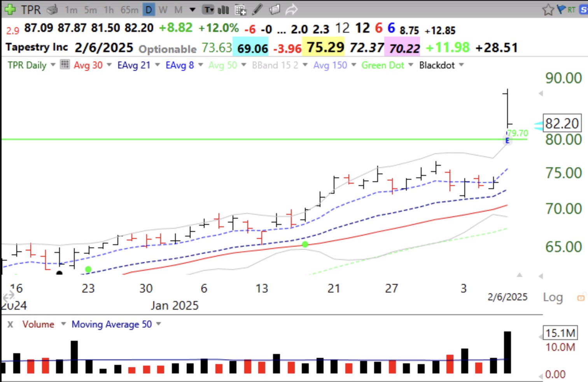Open the chart layouts folder icon
Viewport: 588px width, 382px height.
pyautogui.click(x=275, y=9)
